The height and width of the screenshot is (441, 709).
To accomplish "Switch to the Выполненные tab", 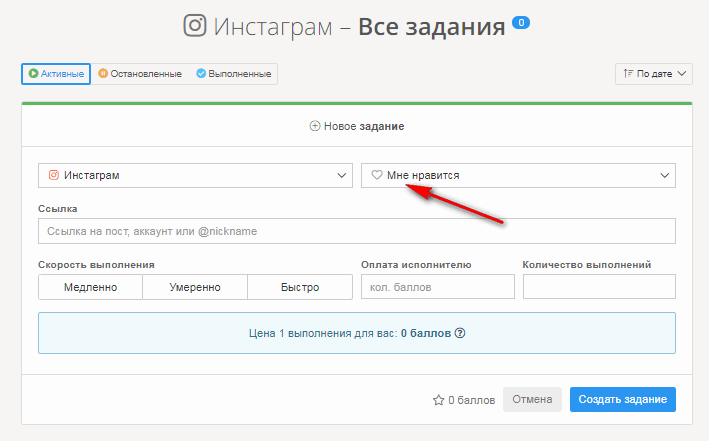I will pyautogui.click(x=232, y=74).
